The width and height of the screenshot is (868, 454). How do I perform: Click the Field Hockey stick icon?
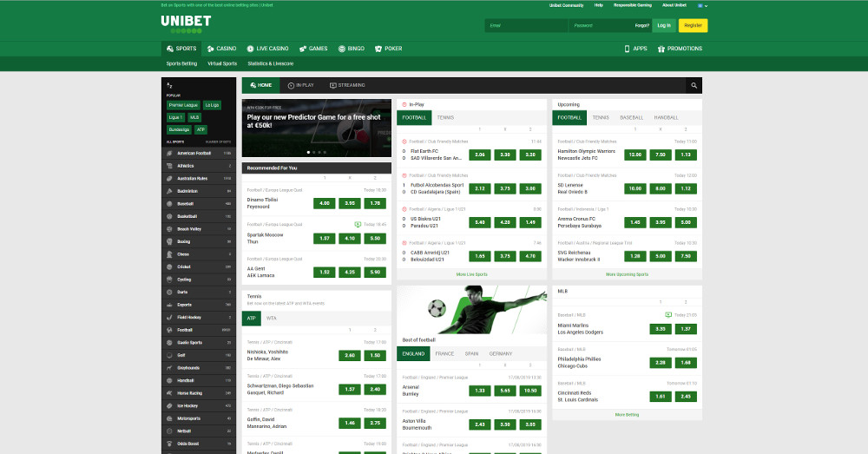(170, 317)
